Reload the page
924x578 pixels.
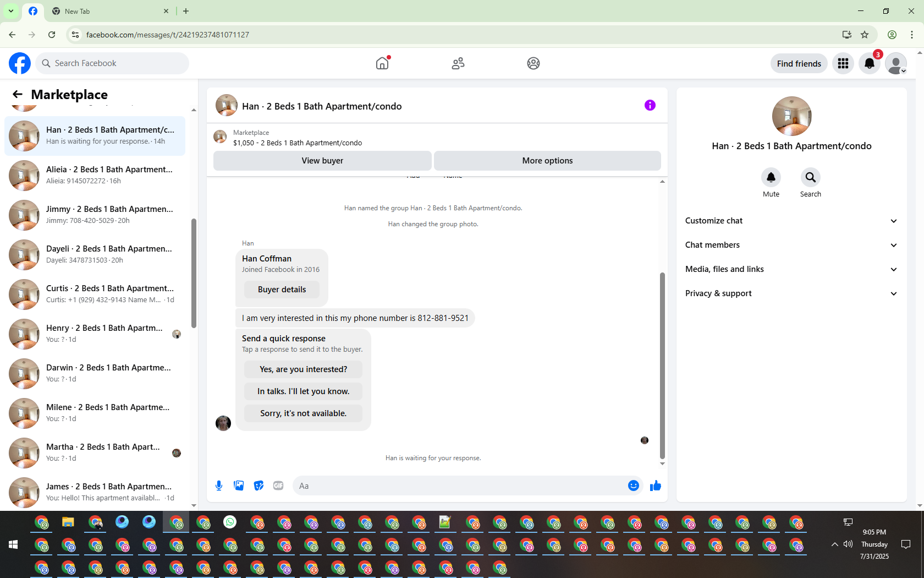click(x=52, y=35)
